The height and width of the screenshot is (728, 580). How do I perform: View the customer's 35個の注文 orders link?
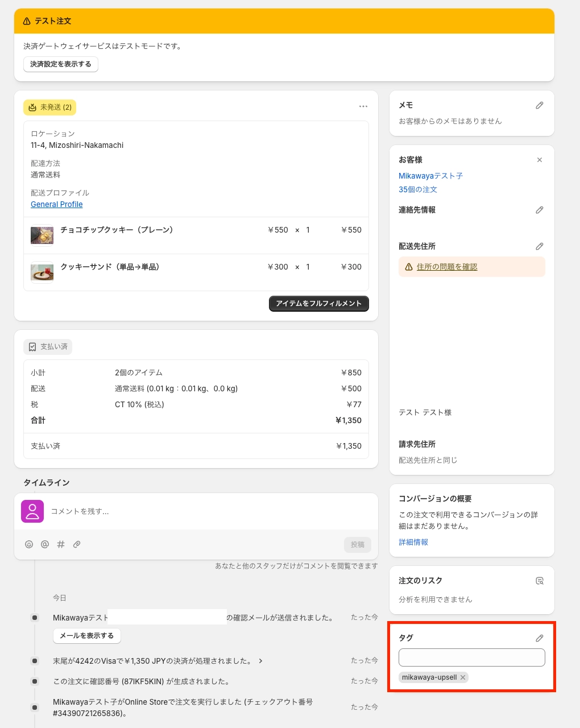coord(418,189)
